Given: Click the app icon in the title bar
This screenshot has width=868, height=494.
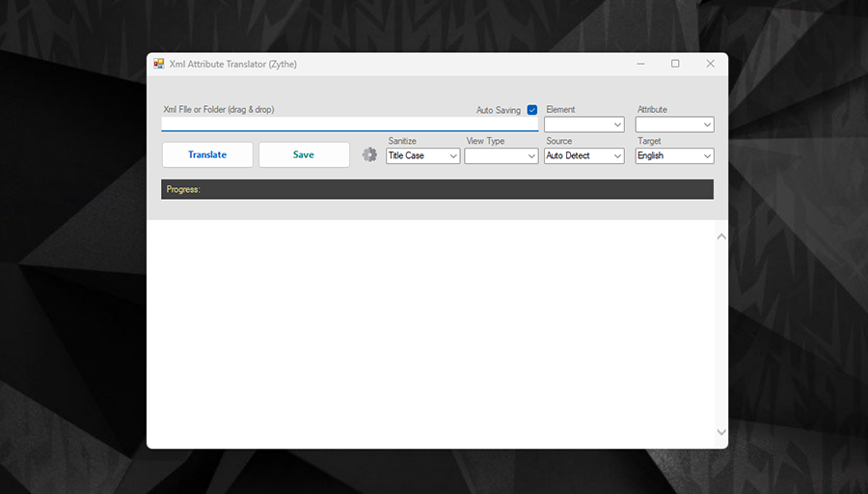Looking at the screenshot, I should (159, 64).
